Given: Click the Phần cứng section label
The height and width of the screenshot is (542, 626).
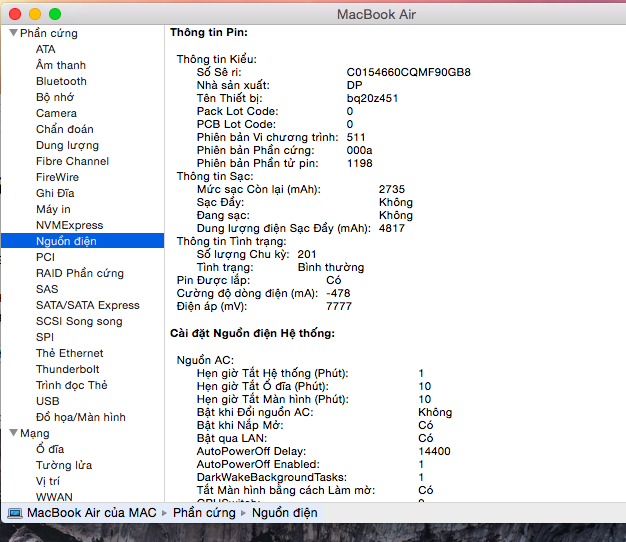Looking at the screenshot, I should [x=49, y=33].
